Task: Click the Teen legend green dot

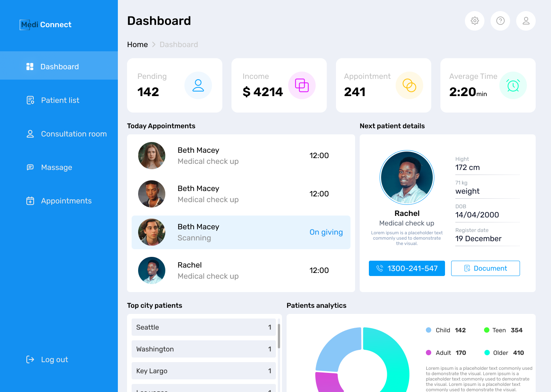Action: coord(487,330)
